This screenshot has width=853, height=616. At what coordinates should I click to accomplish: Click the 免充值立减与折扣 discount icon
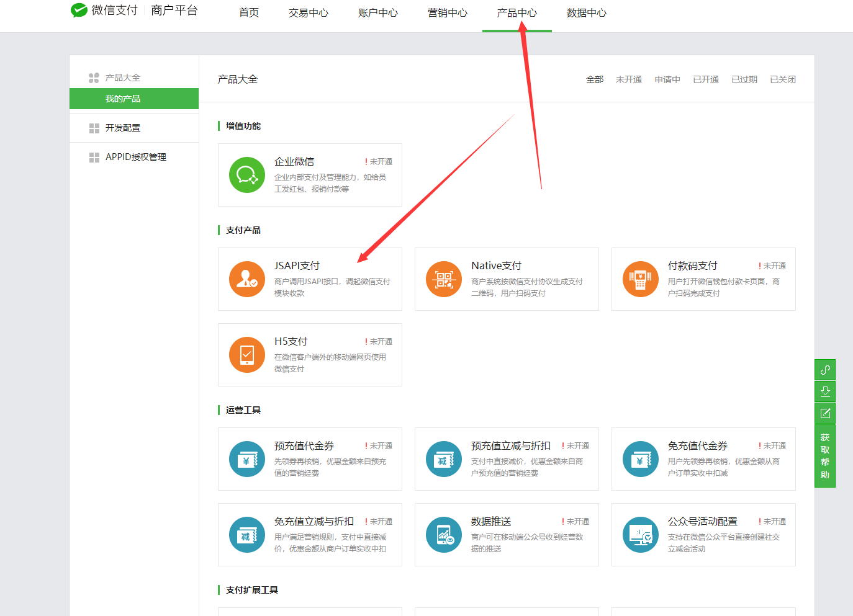point(247,535)
